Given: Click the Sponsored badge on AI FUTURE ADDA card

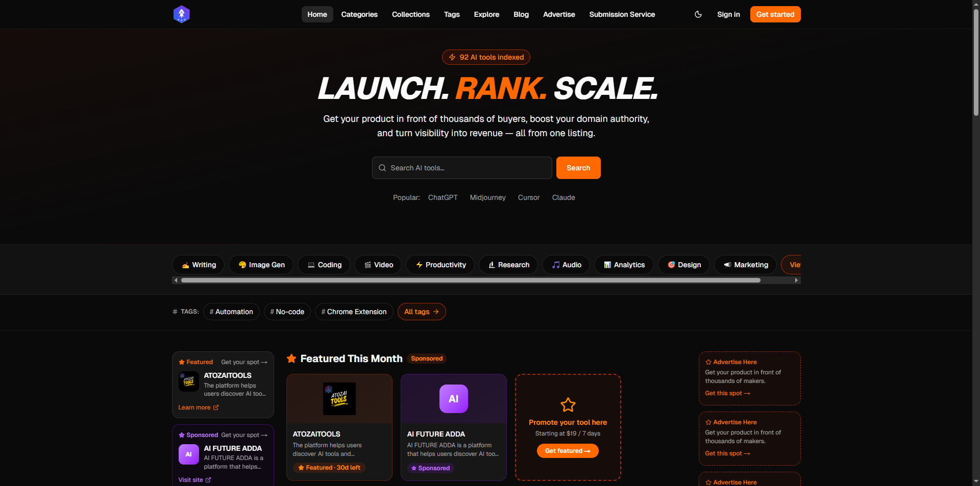Looking at the screenshot, I should tap(431, 468).
